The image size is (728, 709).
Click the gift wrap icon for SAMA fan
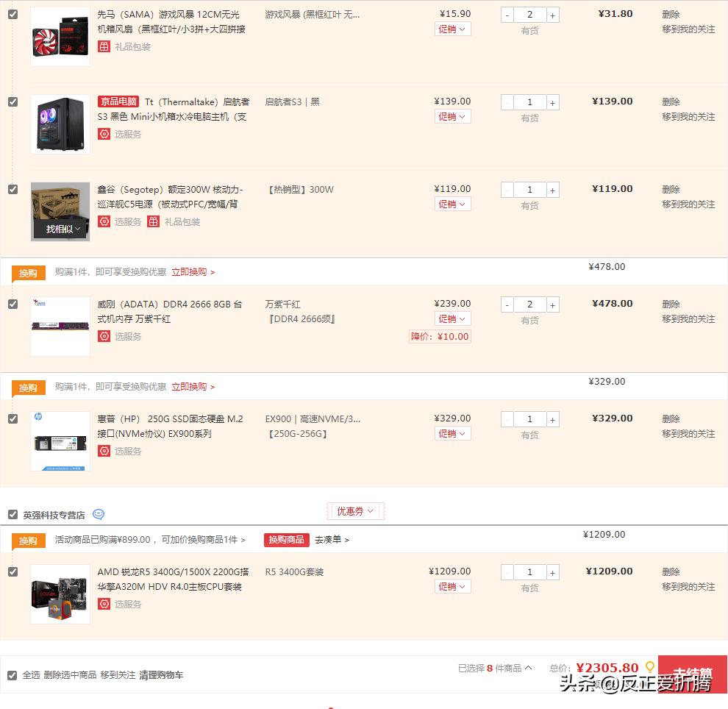coord(104,46)
